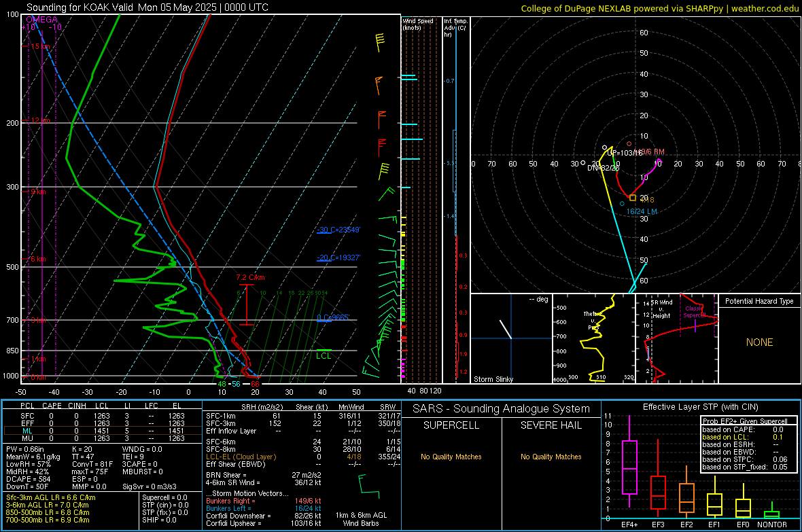The height and width of the screenshot is (532, 802).
Task: Click the orange 'LCL-EL (Cloud Layer)' row
Action: pyautogui.click(x=303, y=457)
